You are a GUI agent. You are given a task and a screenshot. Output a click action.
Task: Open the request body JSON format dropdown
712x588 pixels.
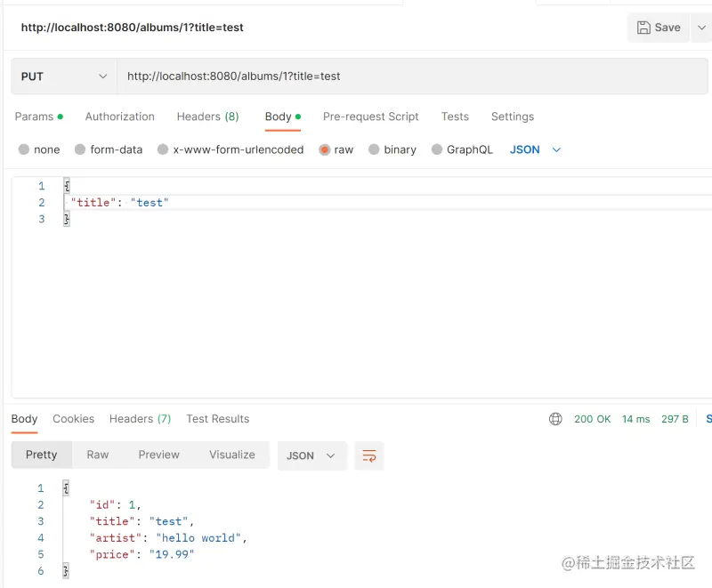pos(536,149)
